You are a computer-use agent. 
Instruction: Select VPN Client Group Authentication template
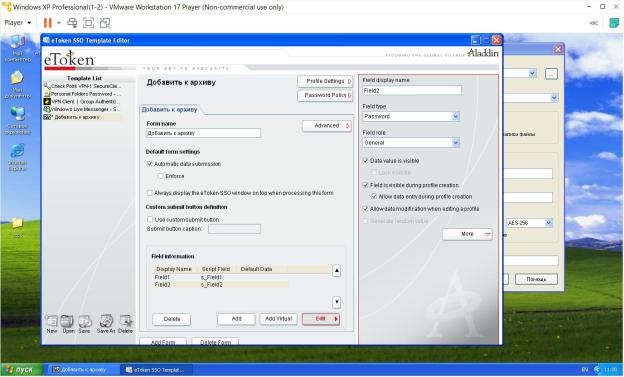[x=83, y=102]
